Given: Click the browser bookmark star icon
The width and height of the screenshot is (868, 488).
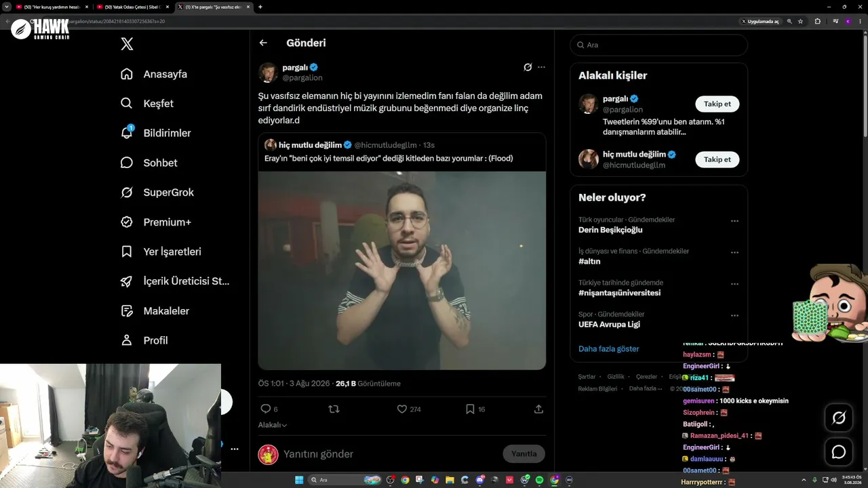Looking at the screenshot, I should (x=801, y=21).
